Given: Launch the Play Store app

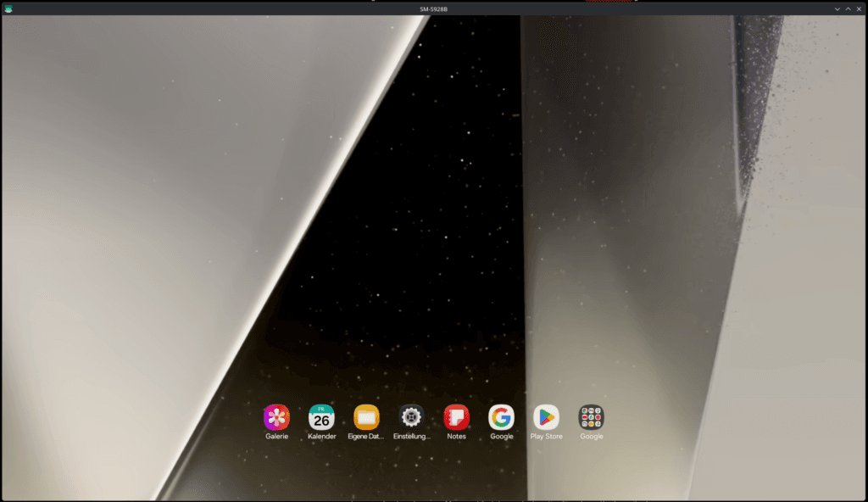Looking at the screenshot, I should point(547,417).
